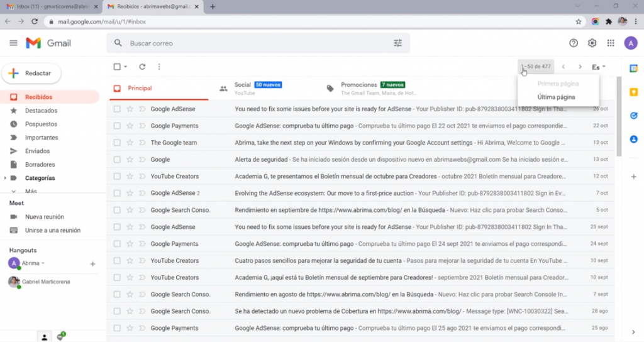This screenshot has width=644, height=342.
Task: Start a Nueva reunión in Meet
Action: [45, 217]
